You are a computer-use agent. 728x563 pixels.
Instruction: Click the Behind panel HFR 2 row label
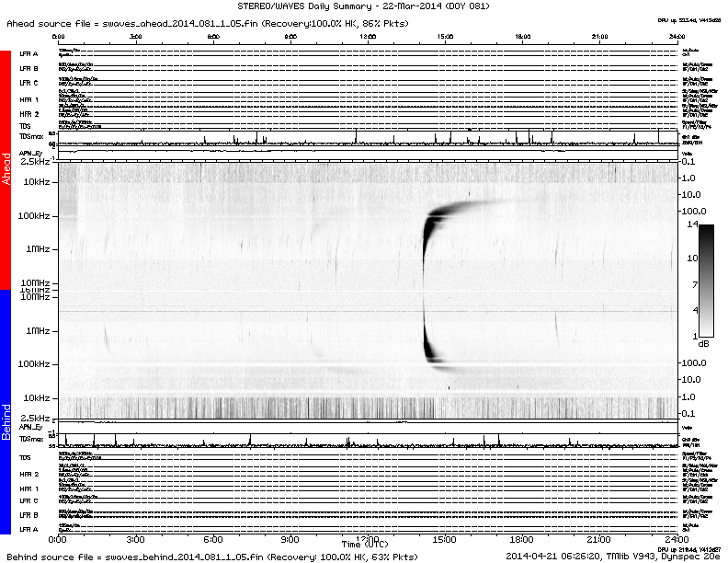click(x=28, y=475)
